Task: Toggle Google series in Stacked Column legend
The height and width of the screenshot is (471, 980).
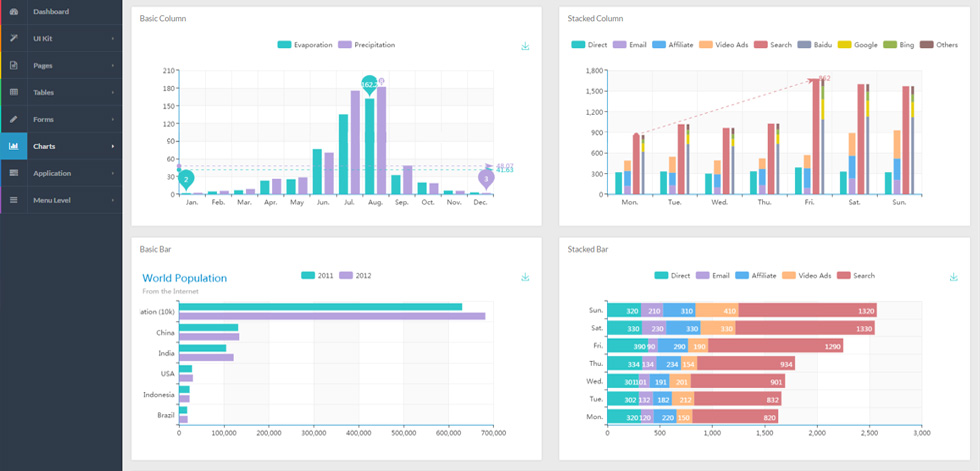Action: click(x=858, y=45)
